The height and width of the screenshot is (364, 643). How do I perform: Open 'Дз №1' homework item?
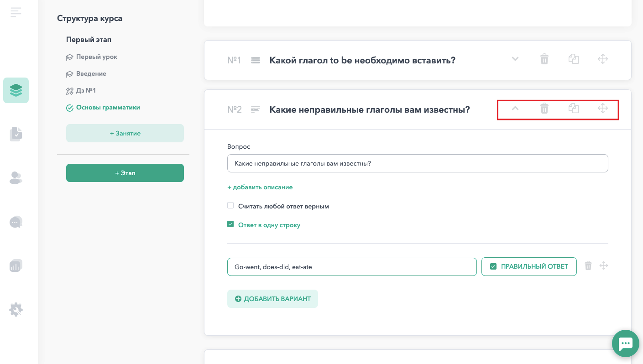point(81,91)
